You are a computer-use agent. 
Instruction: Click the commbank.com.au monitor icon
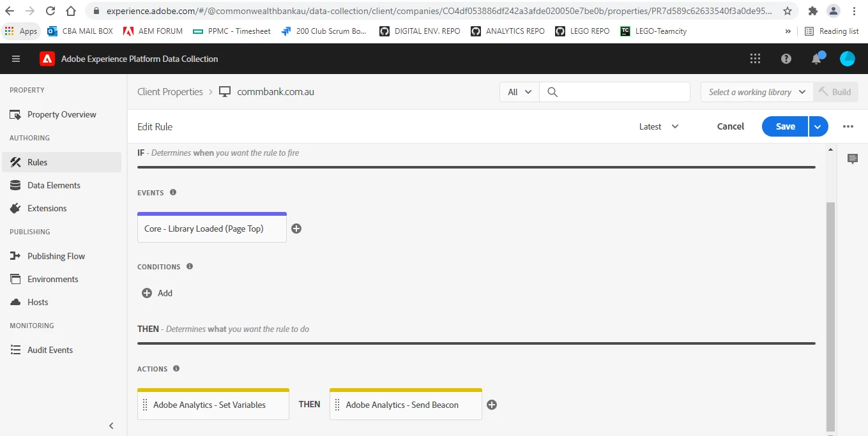click(225, 92)
